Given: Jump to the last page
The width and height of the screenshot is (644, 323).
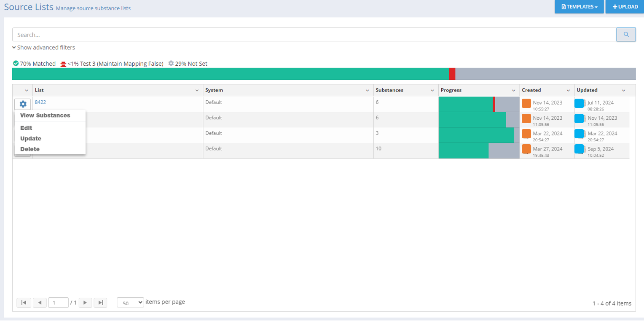Looking at the screenshot, I should pos(100,303).
